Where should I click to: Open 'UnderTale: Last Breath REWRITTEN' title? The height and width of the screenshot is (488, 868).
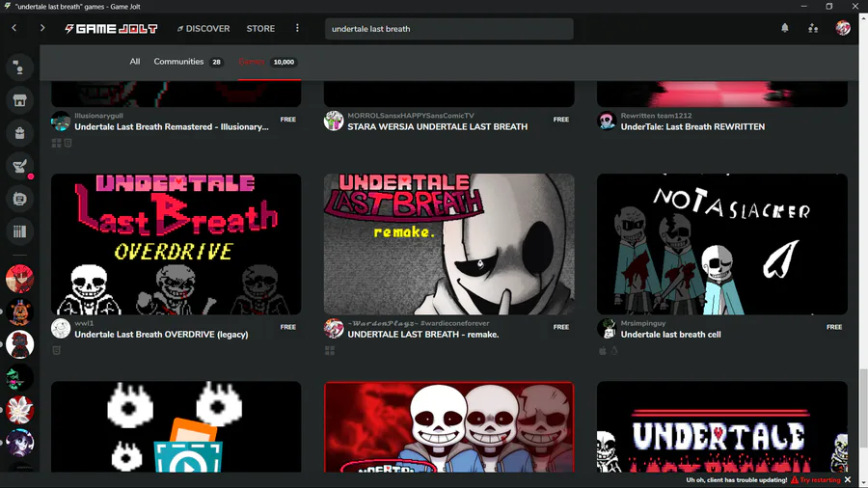692,126
